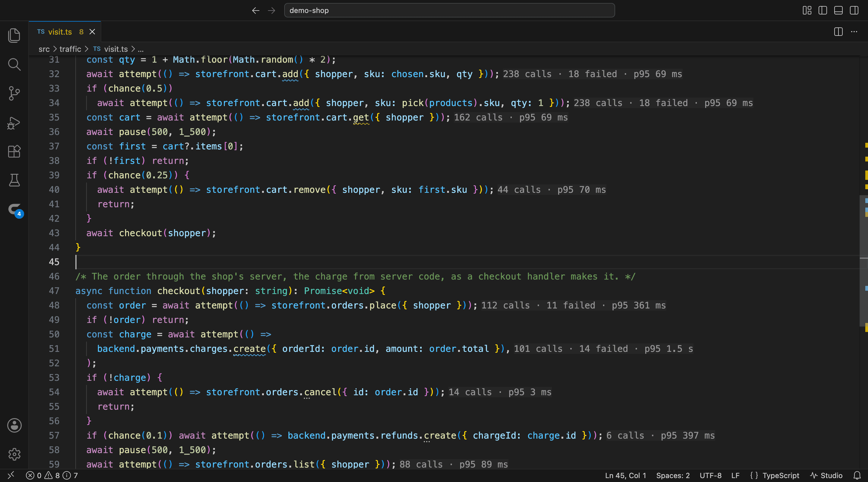
Task: Toggle the bottom panel
Action: (x=838, y=11)
